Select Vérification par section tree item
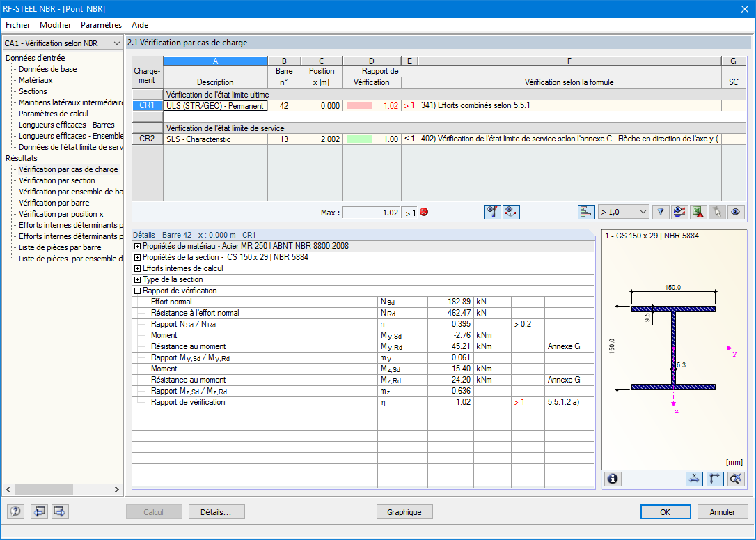Viewport: 756px width, 540px height. click(x=57, y=180)
